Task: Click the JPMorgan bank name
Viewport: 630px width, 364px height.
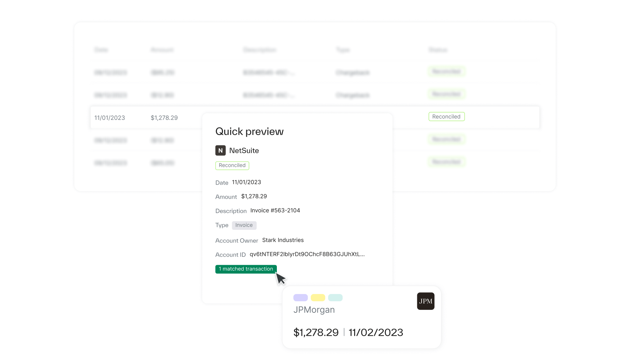Action: pos(314,310)
